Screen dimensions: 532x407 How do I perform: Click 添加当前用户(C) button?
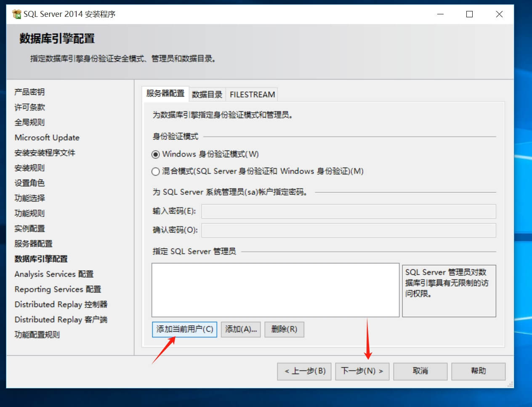pyautogui.click(x=184, y=329)
